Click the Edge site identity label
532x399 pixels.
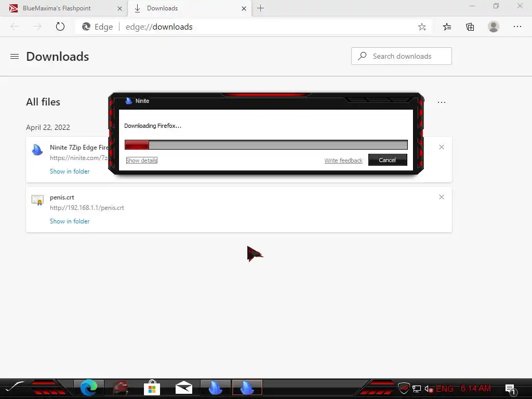tap(98, 27)
